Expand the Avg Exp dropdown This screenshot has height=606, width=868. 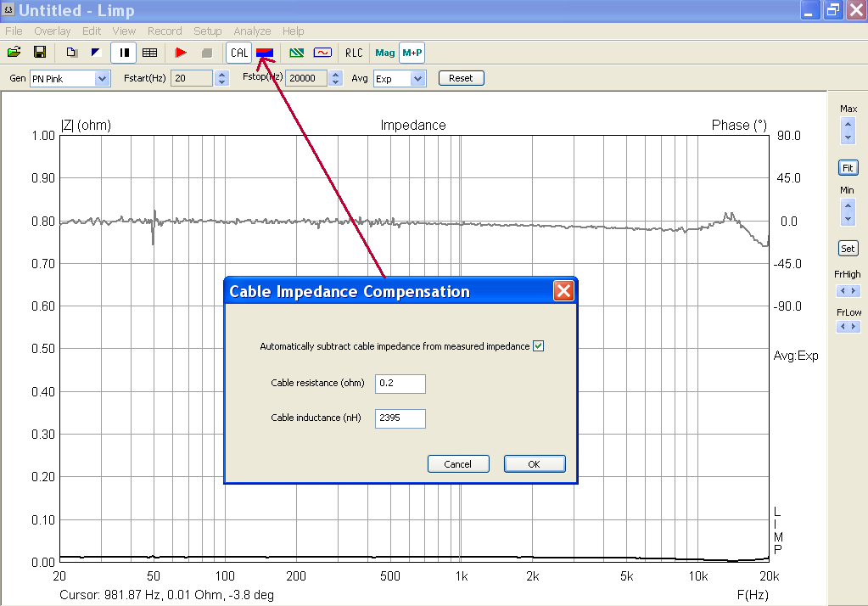(x=418, y=79)
